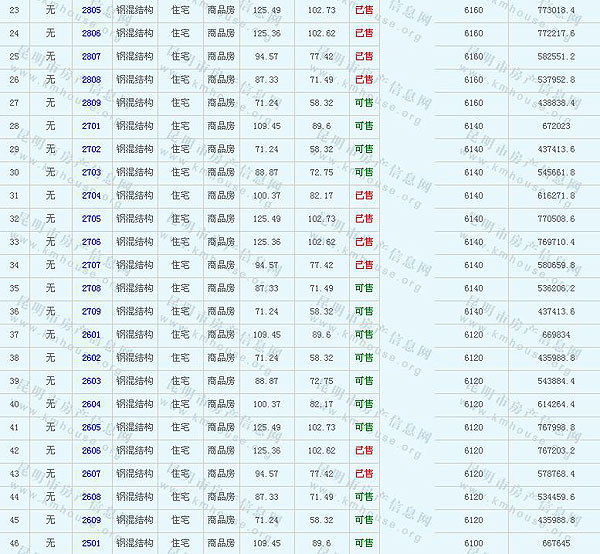This screenshot has height=554, width=600.
Task: Open room 2701 link
Action: click(91, 126)
